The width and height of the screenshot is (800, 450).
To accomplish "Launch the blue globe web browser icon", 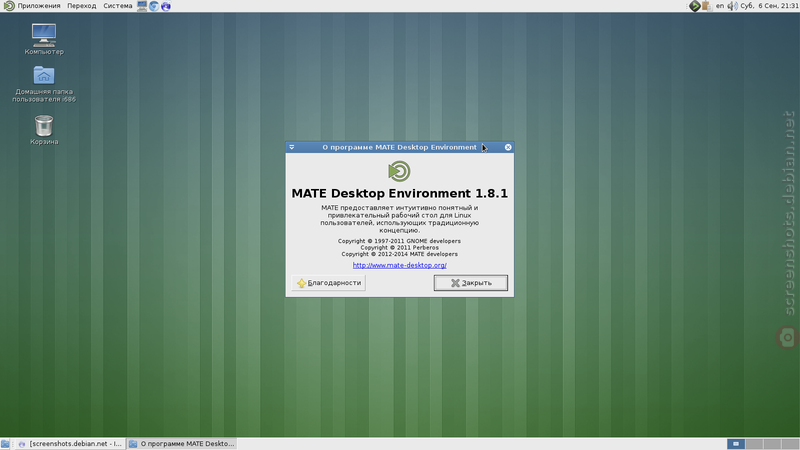I will tap(166, 6).
